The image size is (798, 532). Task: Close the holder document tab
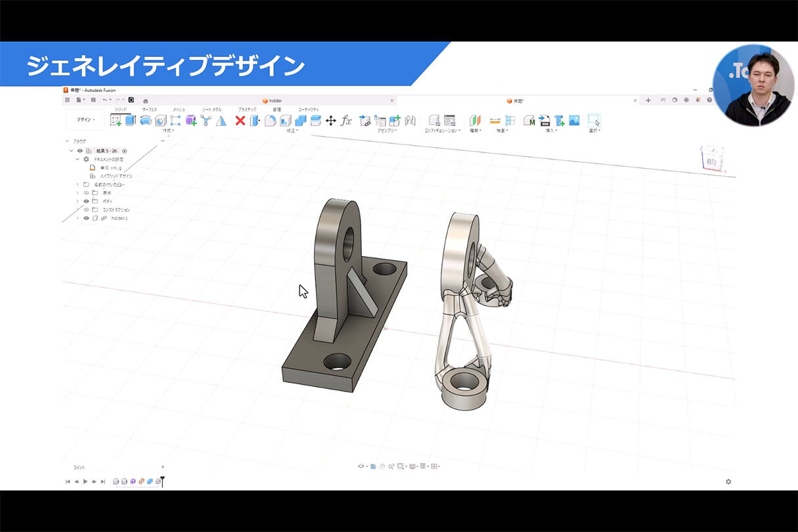click(392, 100)
